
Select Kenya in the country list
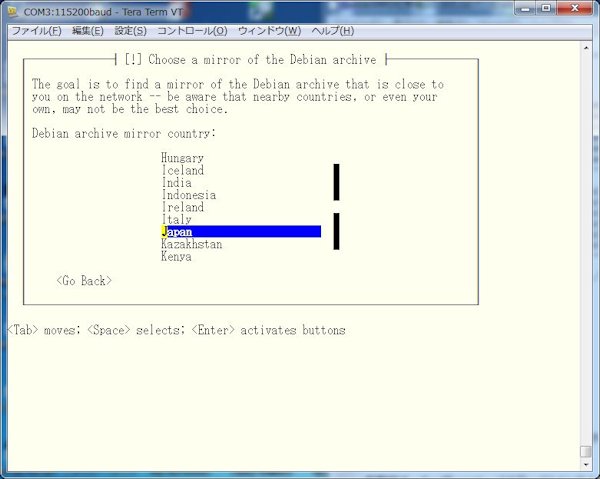pyautogui.click(x=176, y=256)
